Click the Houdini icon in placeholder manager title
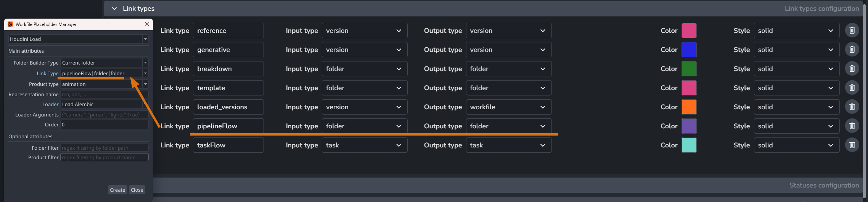The width and height of the screenshot is (868, 202). (10, 24)
